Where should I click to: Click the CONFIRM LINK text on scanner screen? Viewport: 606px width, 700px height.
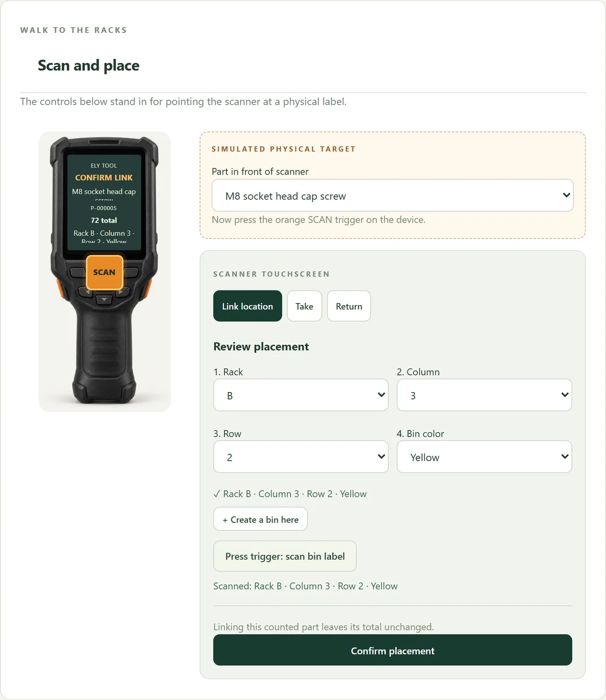pyautogui.click(x=104, y=178)
